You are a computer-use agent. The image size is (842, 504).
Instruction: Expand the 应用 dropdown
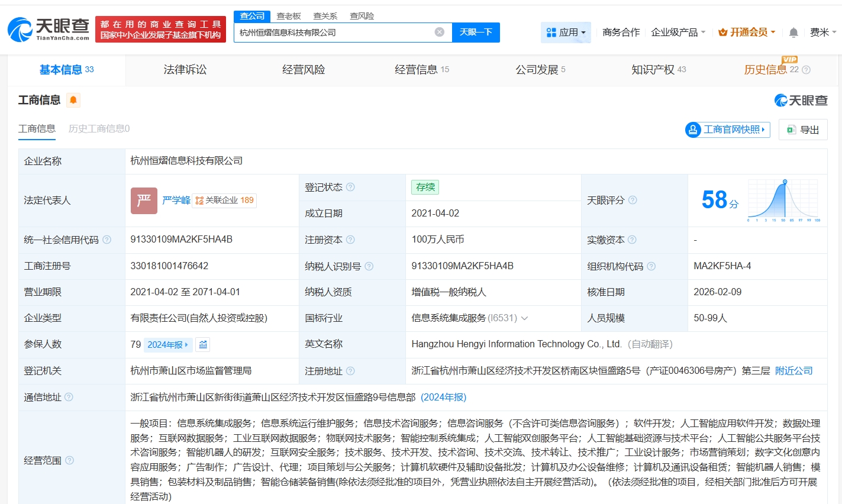click(566, 33)
